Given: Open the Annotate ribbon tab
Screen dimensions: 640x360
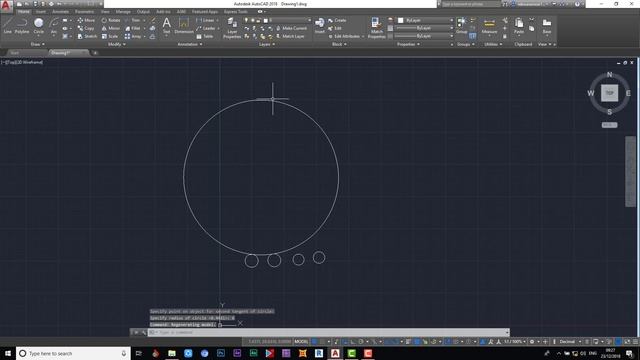Looking at the screenshot, I should (60, 12).
